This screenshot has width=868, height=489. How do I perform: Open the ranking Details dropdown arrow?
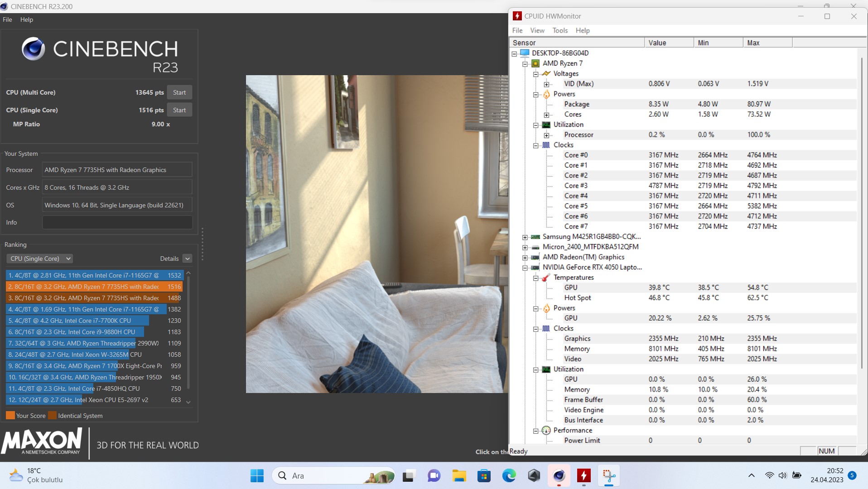coord(188,259)
